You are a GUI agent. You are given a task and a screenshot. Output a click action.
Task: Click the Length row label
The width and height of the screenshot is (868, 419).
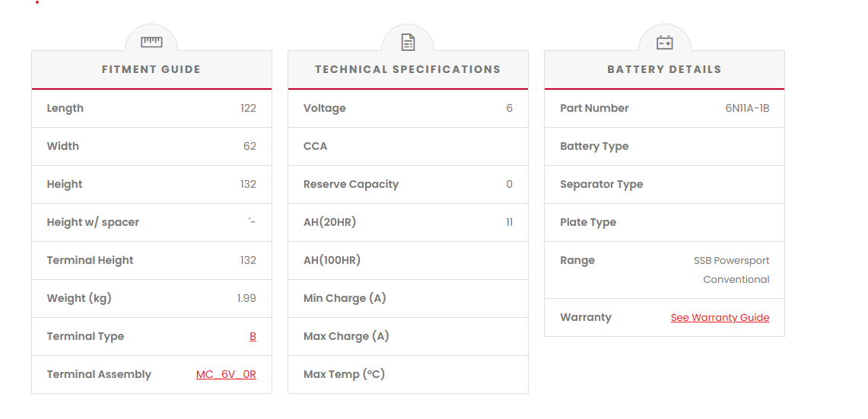(65, 108)
